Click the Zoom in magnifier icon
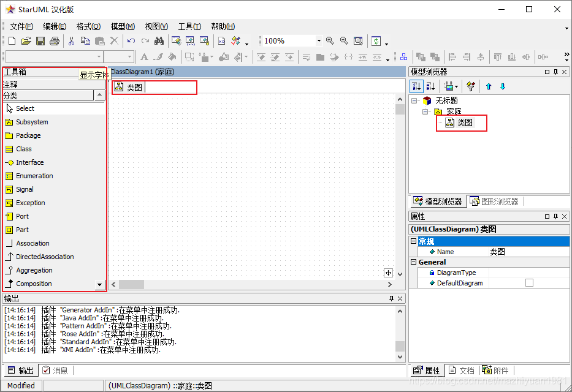This screenshot has height=392, width=572. [330, 41]
